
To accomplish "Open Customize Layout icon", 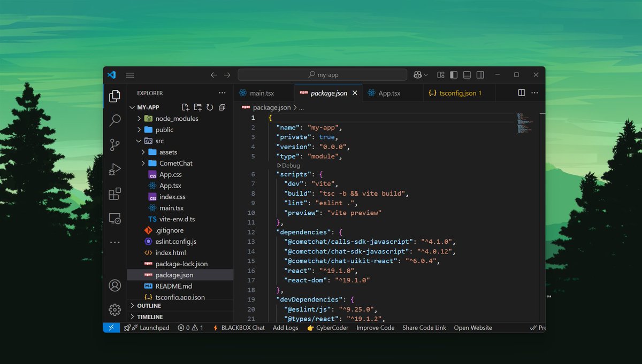I will pos(441,75).
